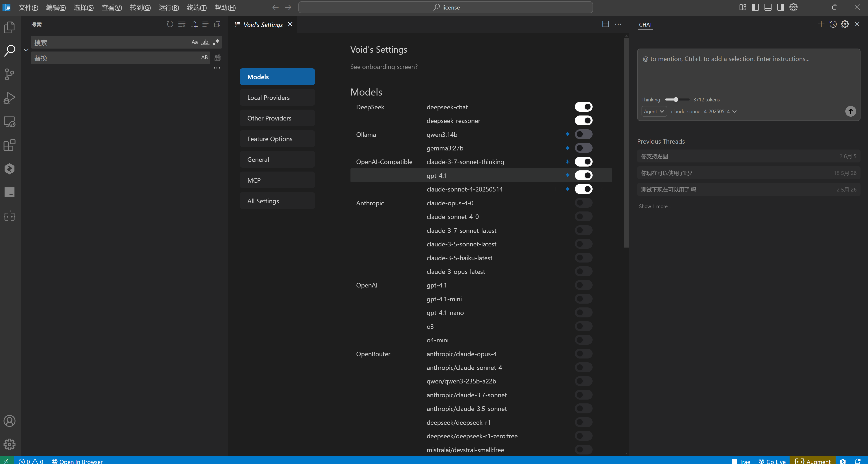Enable claude-opus-4-0 model
The image size is (868, 464).
(583, 203)
